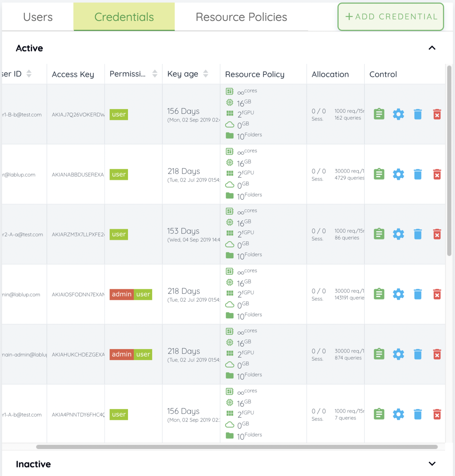Collapse the Active credentials section

pos(432,48)
